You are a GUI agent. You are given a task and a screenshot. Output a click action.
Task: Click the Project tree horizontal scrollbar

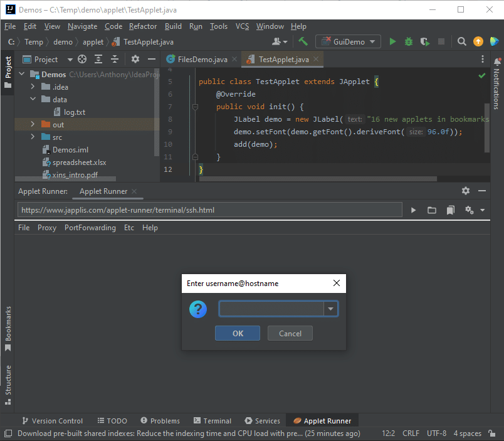66,179
